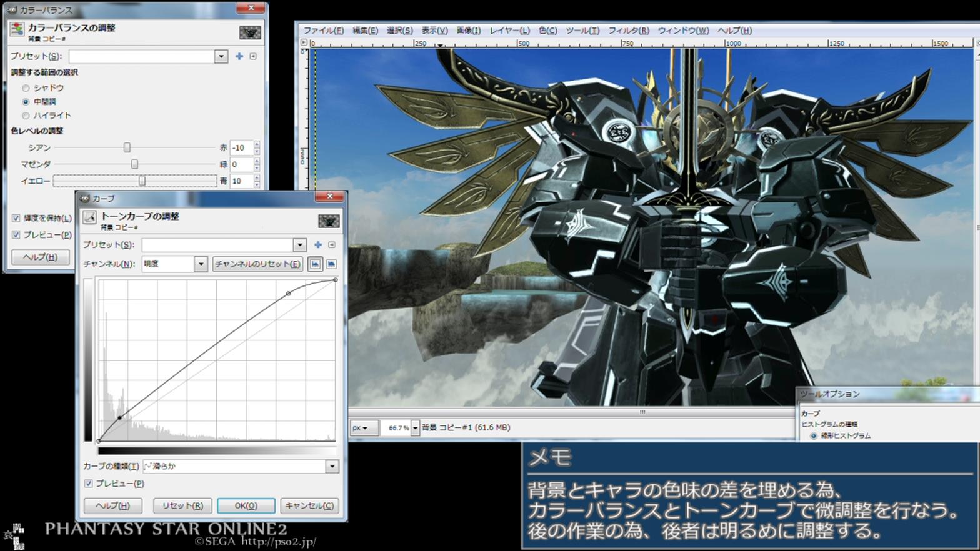Select Midtones range radio button
The height and width of the screenshot is (551, 980).
[x=26, y=101]
